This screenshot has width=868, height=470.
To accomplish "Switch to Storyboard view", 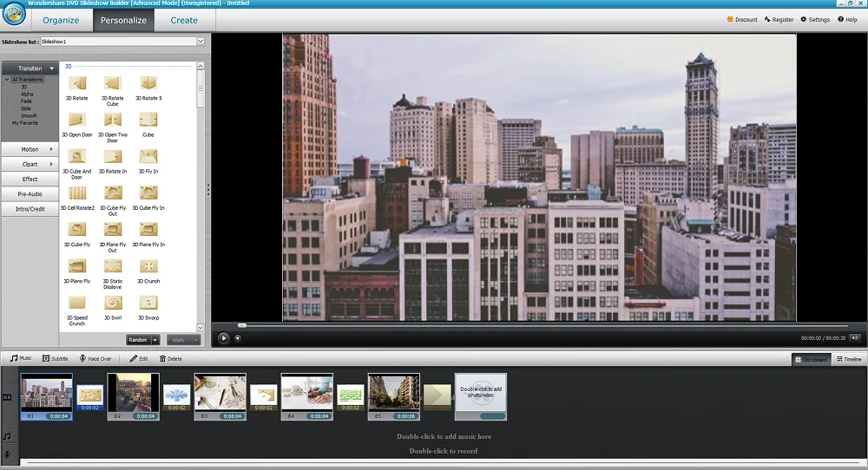I will (811, 359).
